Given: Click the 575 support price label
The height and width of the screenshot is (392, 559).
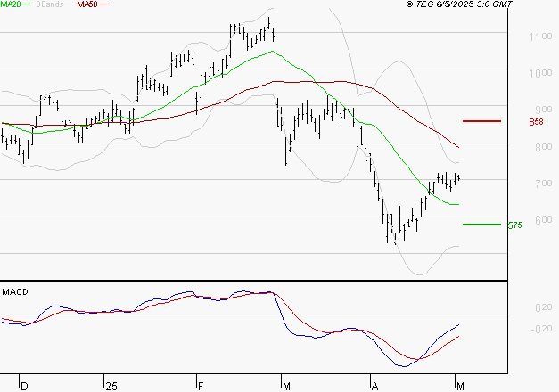Looking at the screenshot, I should (514, 225).
